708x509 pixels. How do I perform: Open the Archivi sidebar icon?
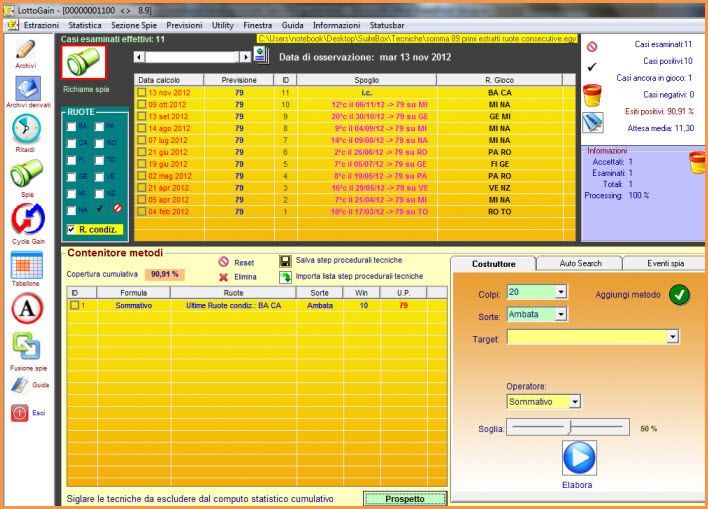click(26, 50)
